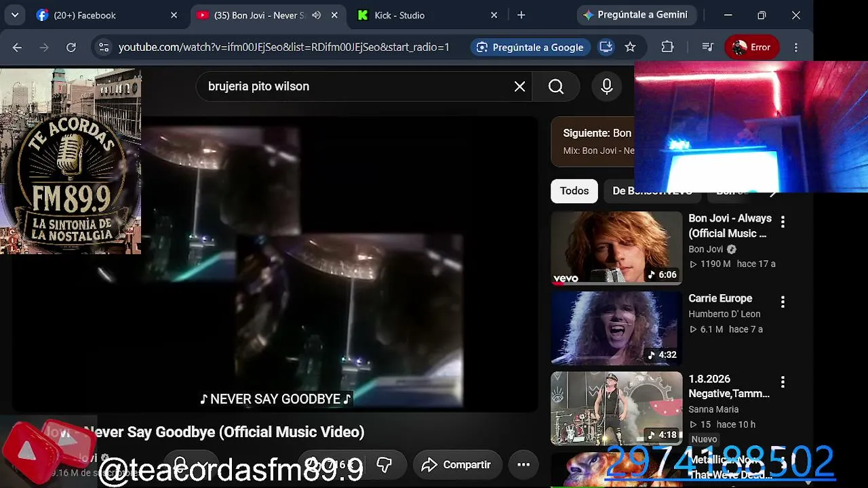Open a new browser tab
This screenshot has width=868, height=488.
click(521, 15)
